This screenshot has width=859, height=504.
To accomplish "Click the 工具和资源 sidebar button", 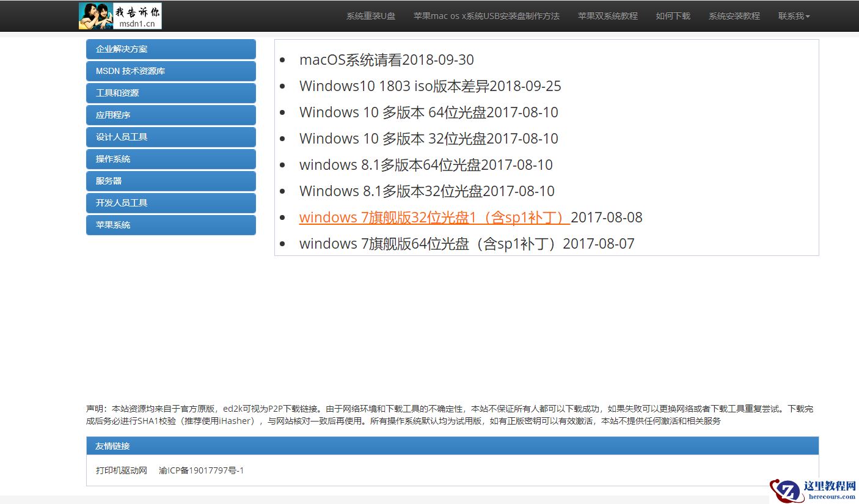I will click(x=170, y=93).
